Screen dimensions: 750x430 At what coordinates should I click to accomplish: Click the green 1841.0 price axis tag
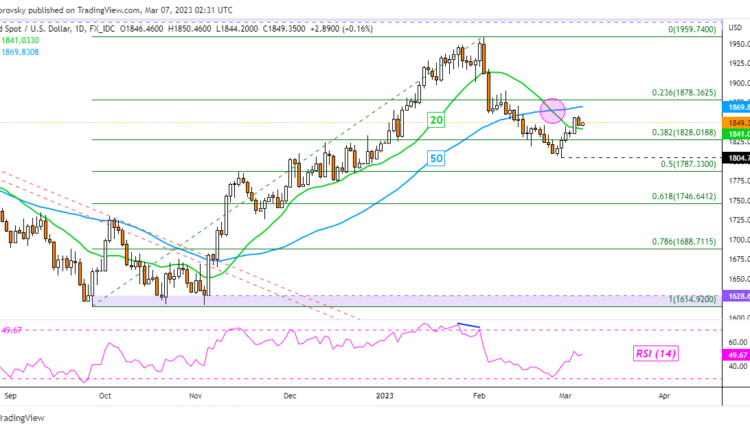click(x=733, y=132)
